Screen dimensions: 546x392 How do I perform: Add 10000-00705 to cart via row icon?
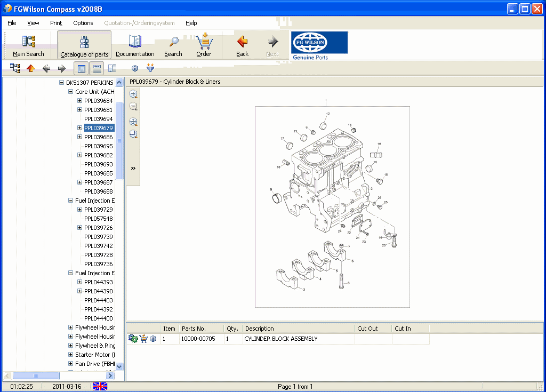pyautogui.click(x=143, y=338)
